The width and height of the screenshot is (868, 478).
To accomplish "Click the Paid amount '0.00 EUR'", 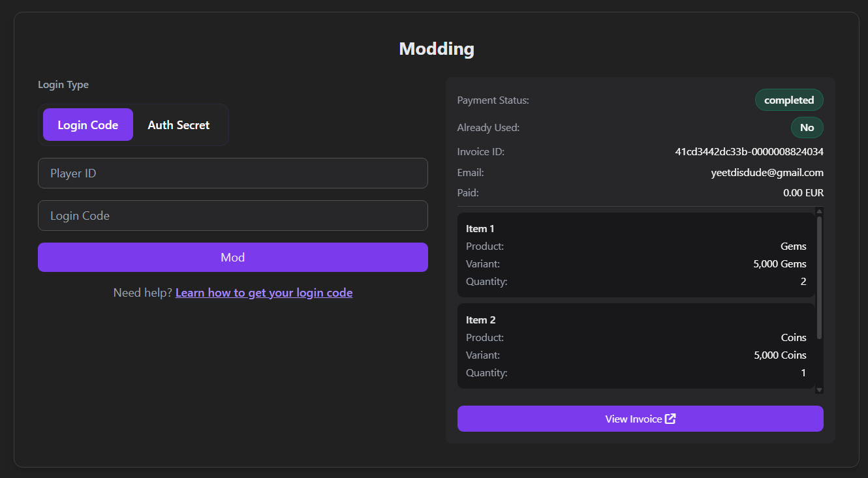I will tap(803, 192).
